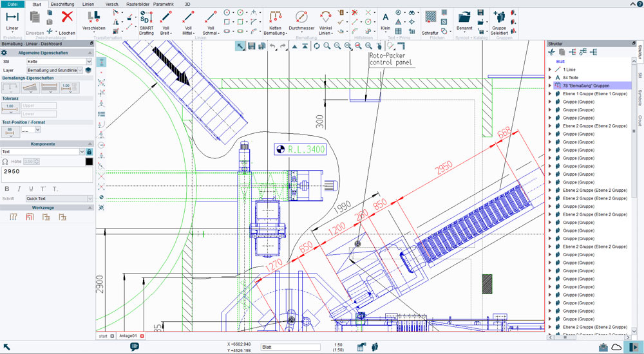Expand 78 Bemaßung Gruppen tree node
This screenshot has height=354, width=644.
click(x=550, y=86)
